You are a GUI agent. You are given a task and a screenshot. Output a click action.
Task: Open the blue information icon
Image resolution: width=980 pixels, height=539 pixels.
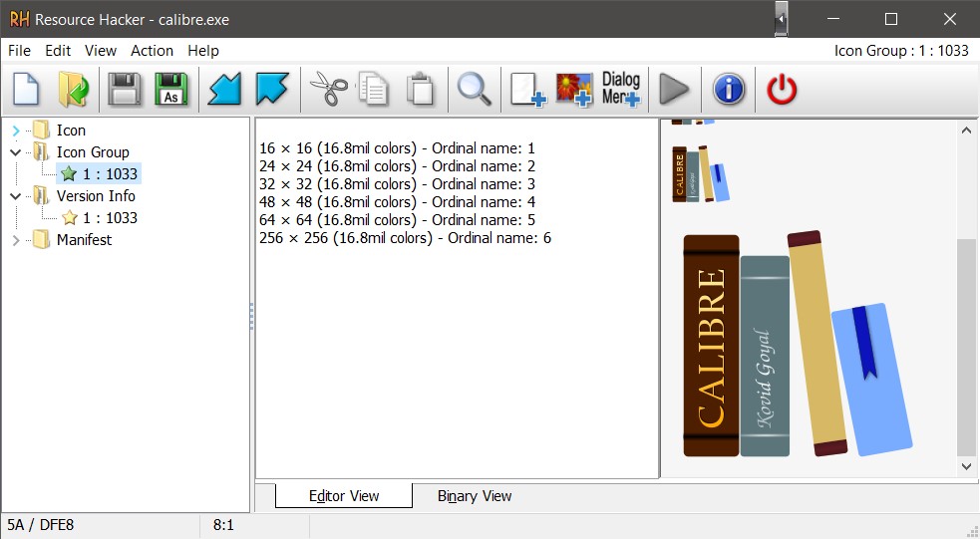[729, 90]
